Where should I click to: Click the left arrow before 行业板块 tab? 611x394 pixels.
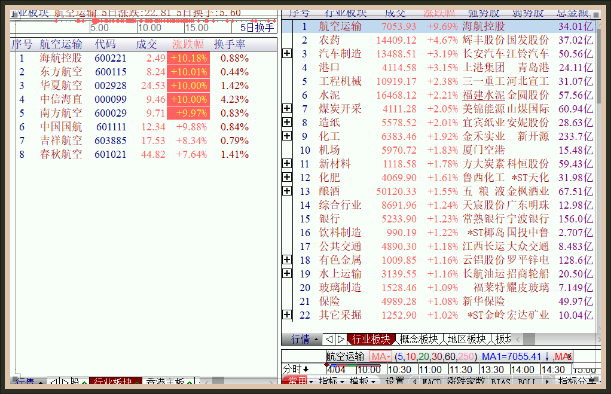coord(329,339)
